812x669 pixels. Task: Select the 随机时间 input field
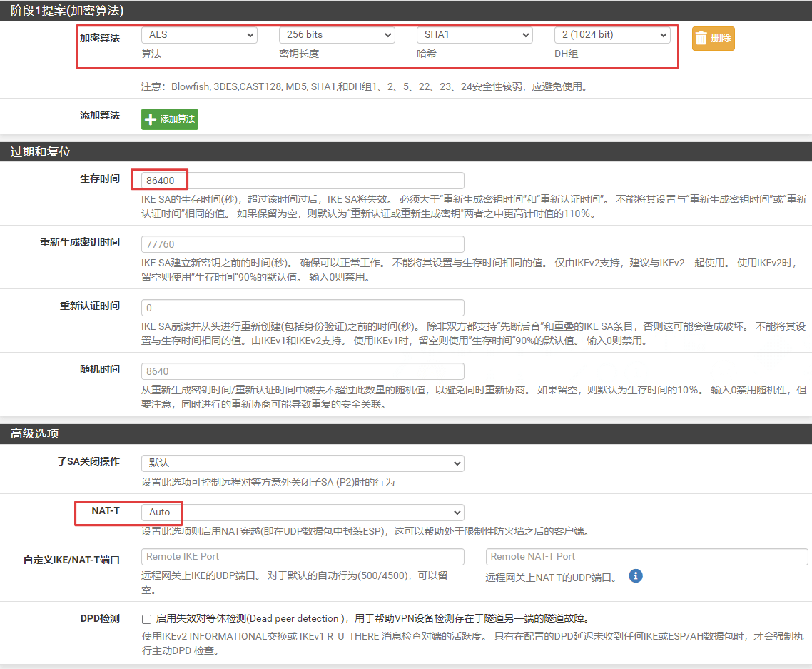coord(303,371)
